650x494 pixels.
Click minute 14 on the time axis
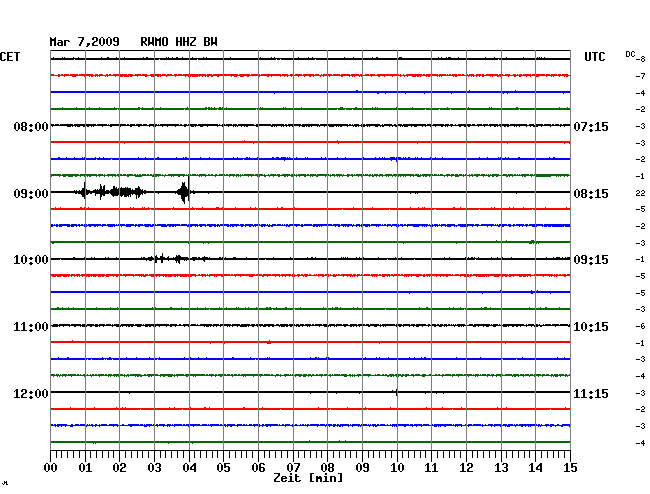[x=535, y=468]
